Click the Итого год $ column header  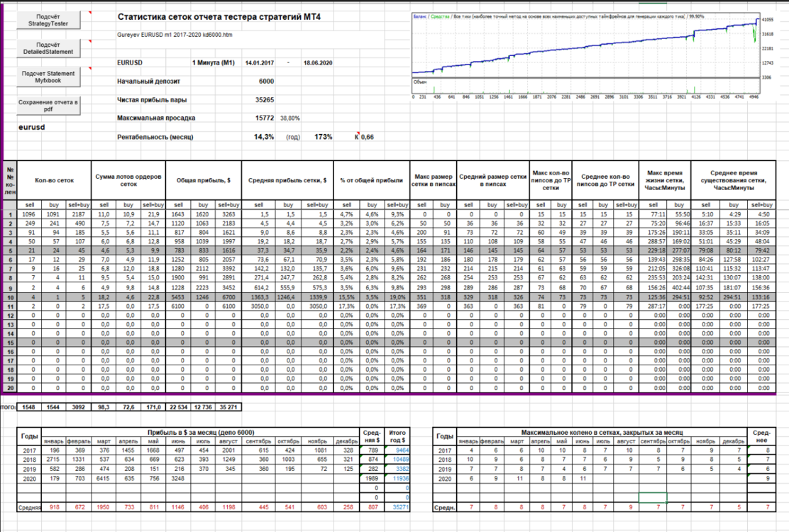tap(397, 436)
